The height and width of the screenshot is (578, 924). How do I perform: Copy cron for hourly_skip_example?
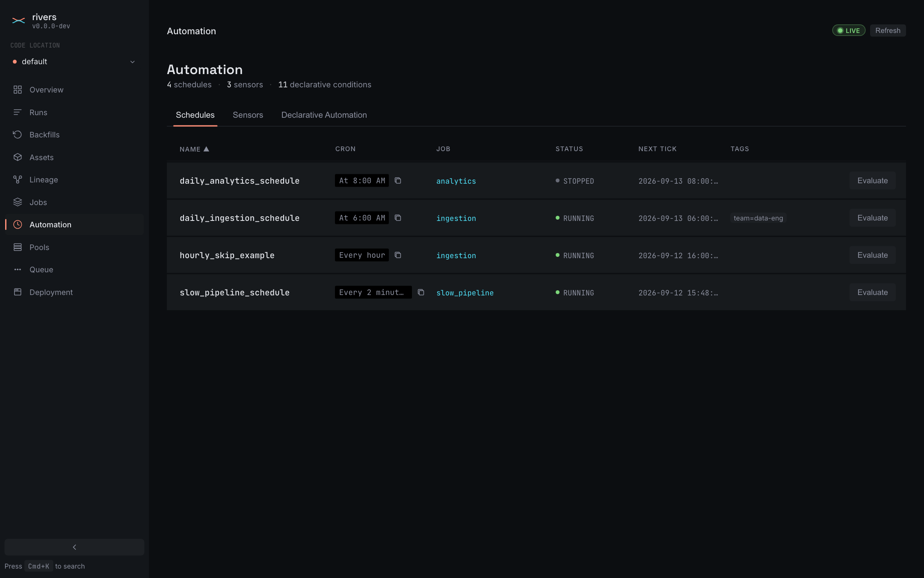tap(398, 255)
